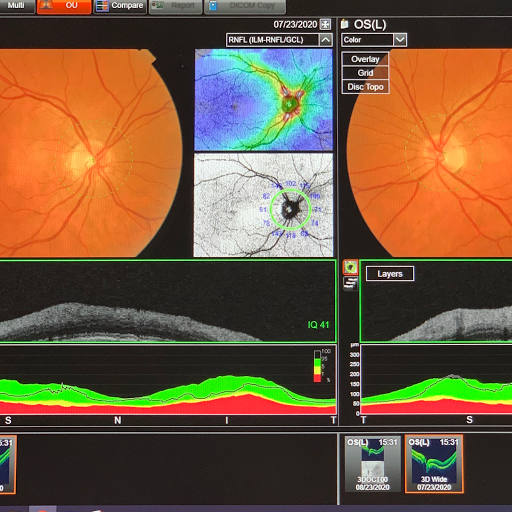Select the 3D Wide 07/23/2020 thumbnail
Screen dimensions: 512x512
point(434,464)
